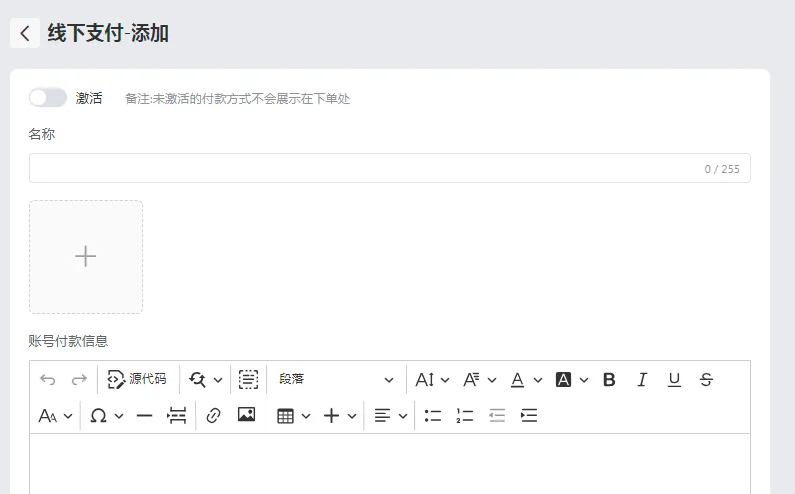Create a numbered list
Viewport: 795px width, 494px height.
coord(464,416)
